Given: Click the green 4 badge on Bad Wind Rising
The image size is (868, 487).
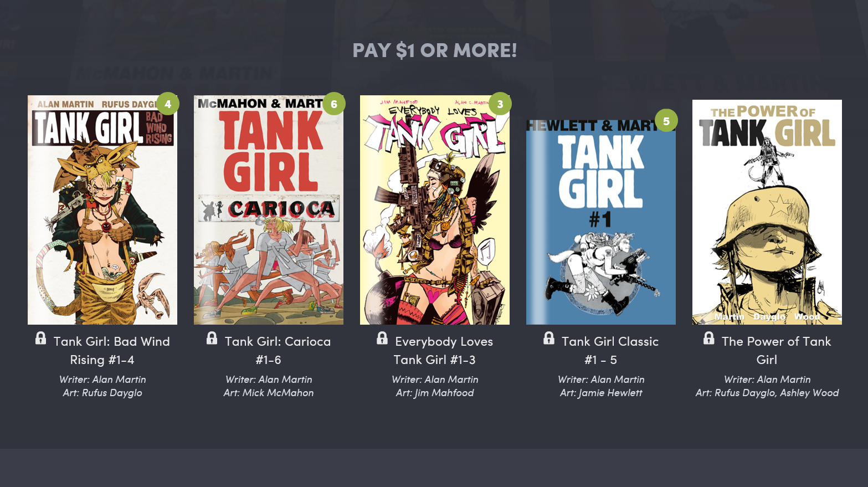Looking at the screenshot, I should [x=168, y=104].
